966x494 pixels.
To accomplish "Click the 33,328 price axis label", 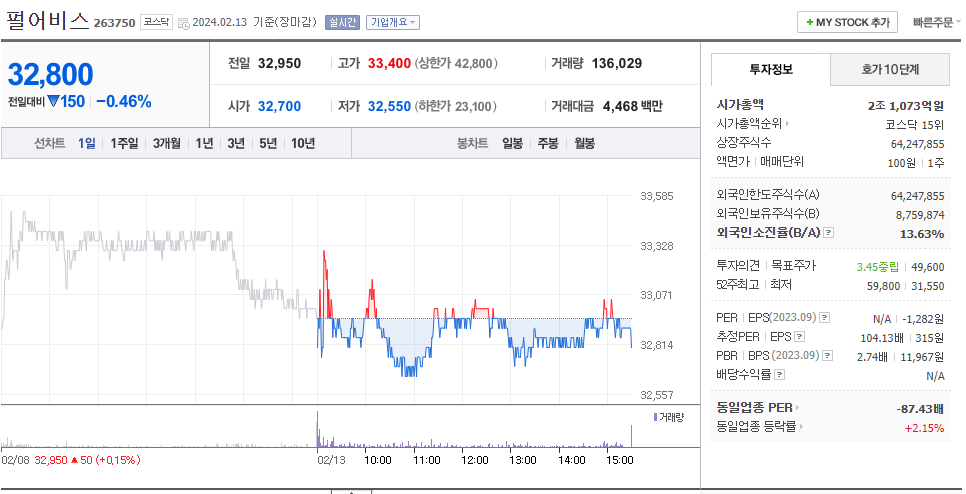I will (657, 246).
